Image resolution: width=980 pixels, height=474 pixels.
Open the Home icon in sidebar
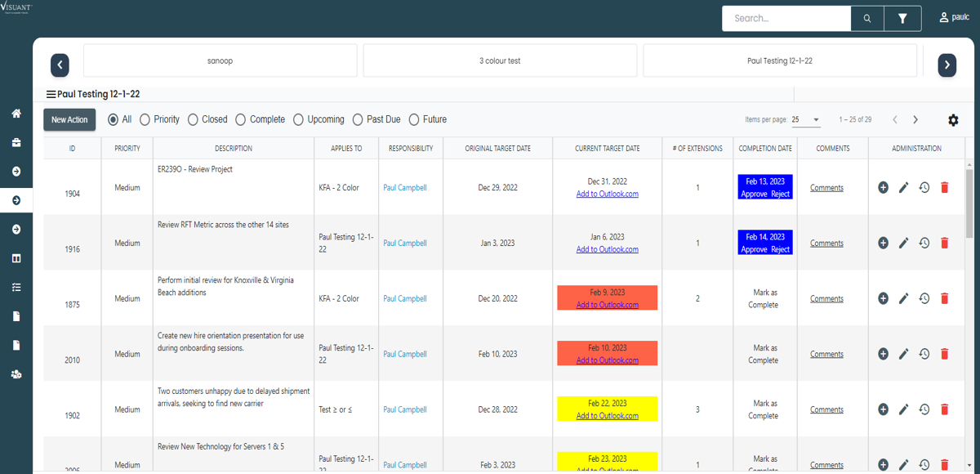point(16,114)
